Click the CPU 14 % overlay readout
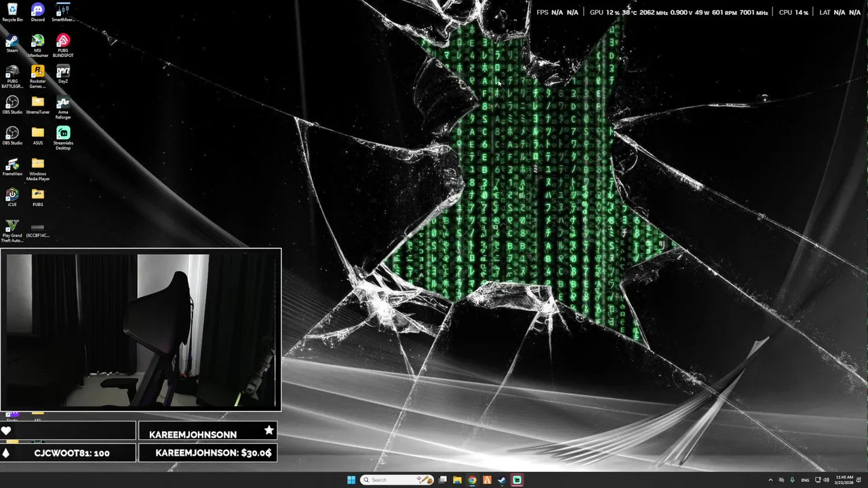Image resolution: width=868 pixels, height=488 pixels. [794, 12]
